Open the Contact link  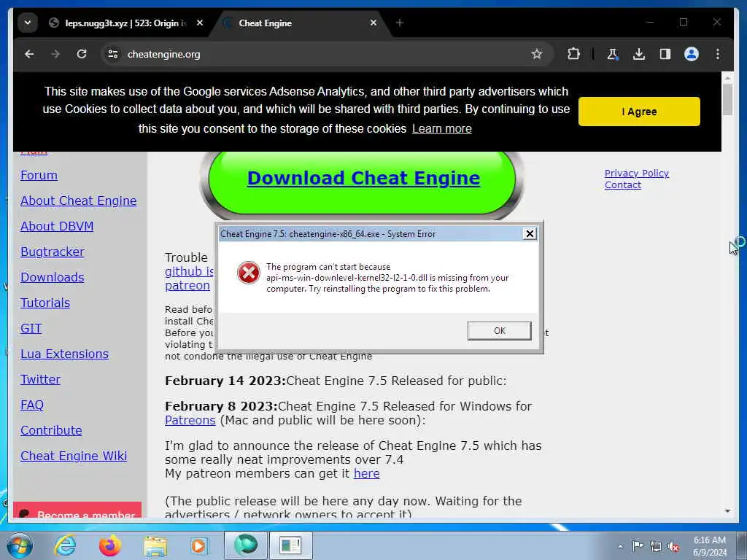pyautogui.click(x=623, y=185)
